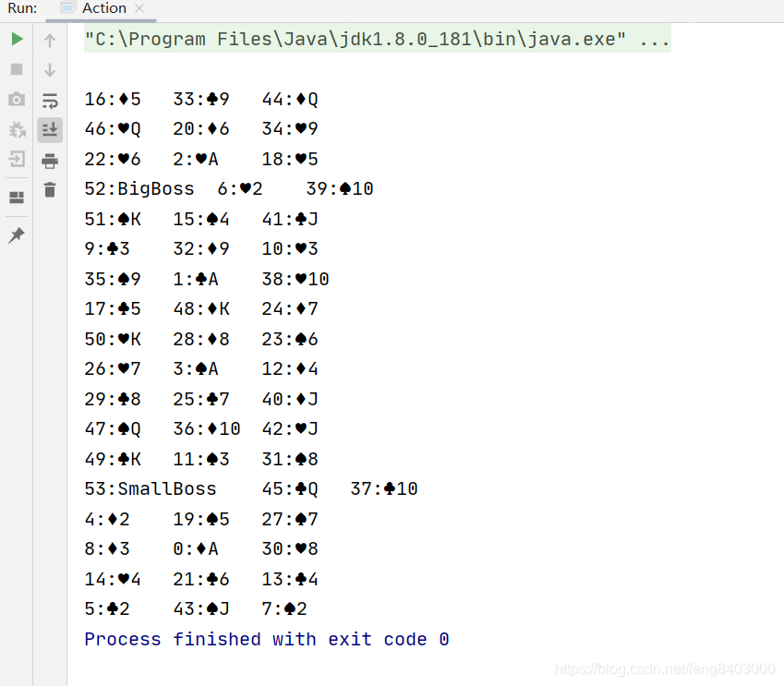Pin the Action console tab
Viewport: 784px width, 686px height.
17,235
